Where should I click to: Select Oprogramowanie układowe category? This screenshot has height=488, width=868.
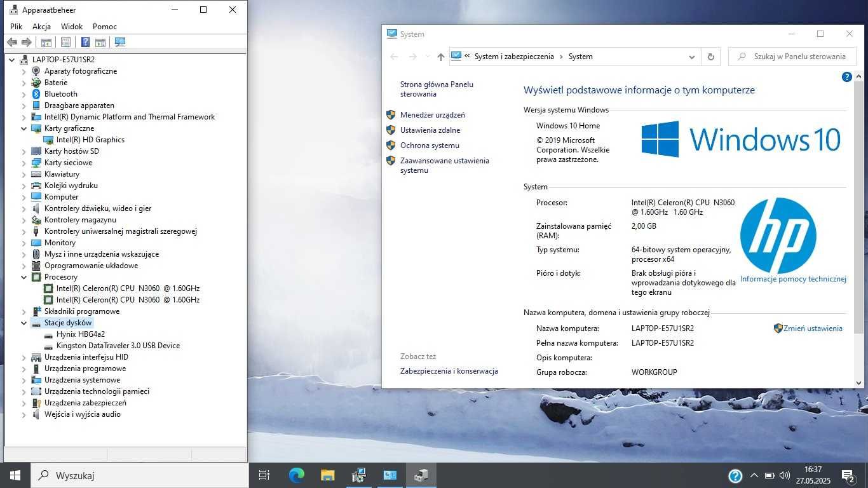91,266
